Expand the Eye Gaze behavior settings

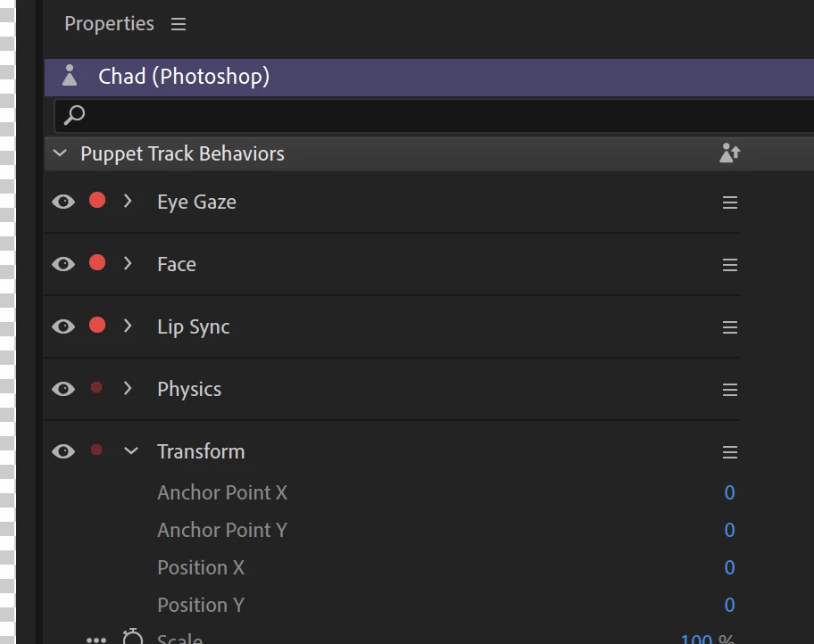tap(128, 202)
